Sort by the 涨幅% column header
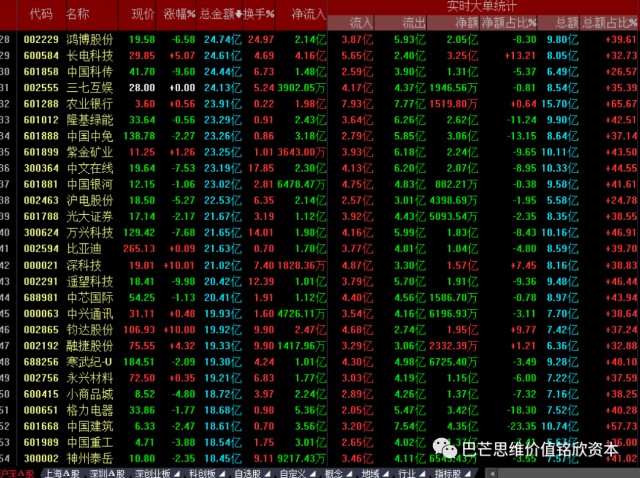 click(179, 14)
